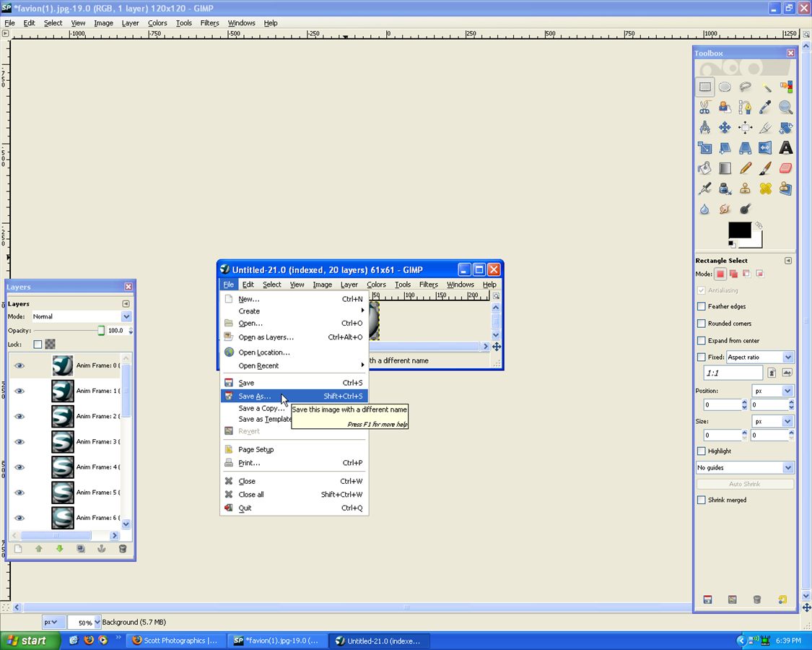Open the layer Mode Normal dropdown
The height and width of the screenshot is (650, 812).
point(82,316)
